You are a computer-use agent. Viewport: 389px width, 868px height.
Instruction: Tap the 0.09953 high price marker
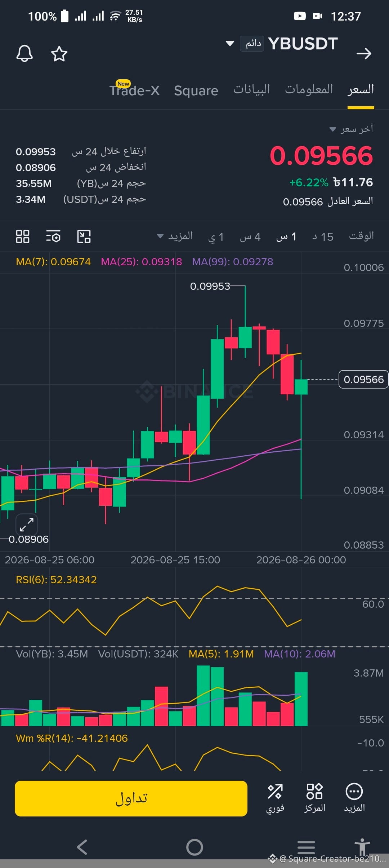(210, 286)
